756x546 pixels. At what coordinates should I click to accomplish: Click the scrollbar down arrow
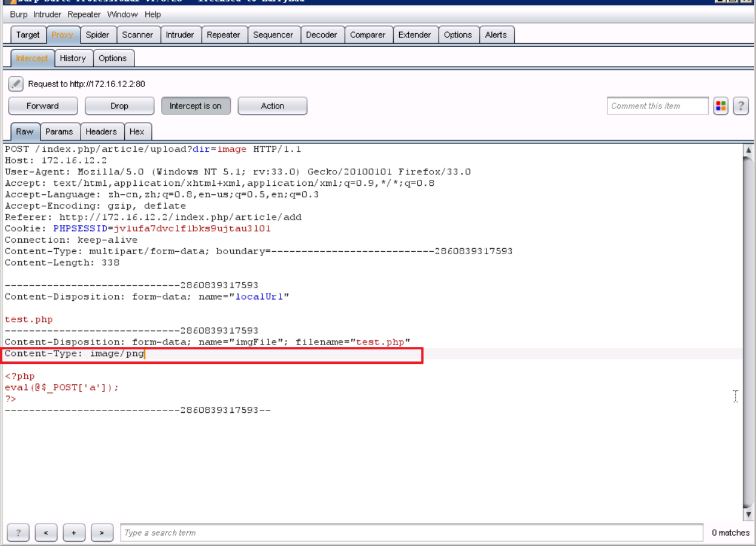pyautogui.click(x=749, y=514)
